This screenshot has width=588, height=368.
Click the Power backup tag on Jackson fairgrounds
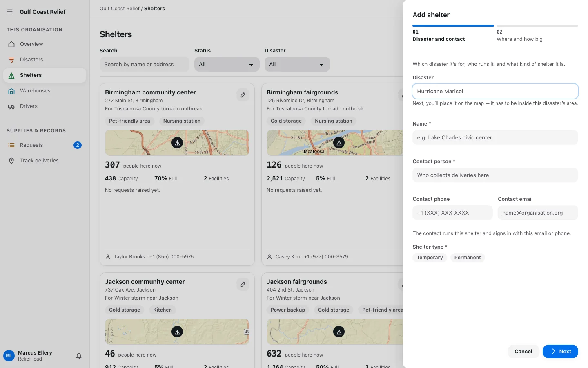288,310
